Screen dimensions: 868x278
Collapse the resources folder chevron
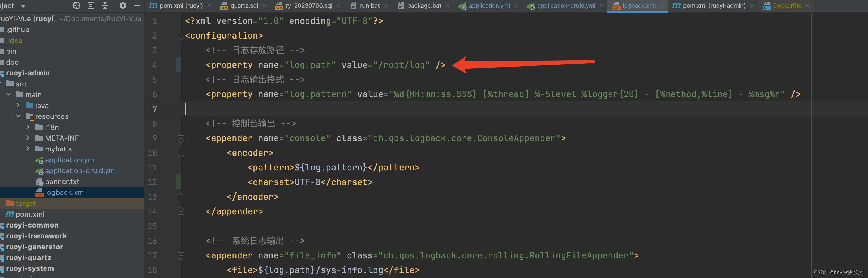point(18,116)
